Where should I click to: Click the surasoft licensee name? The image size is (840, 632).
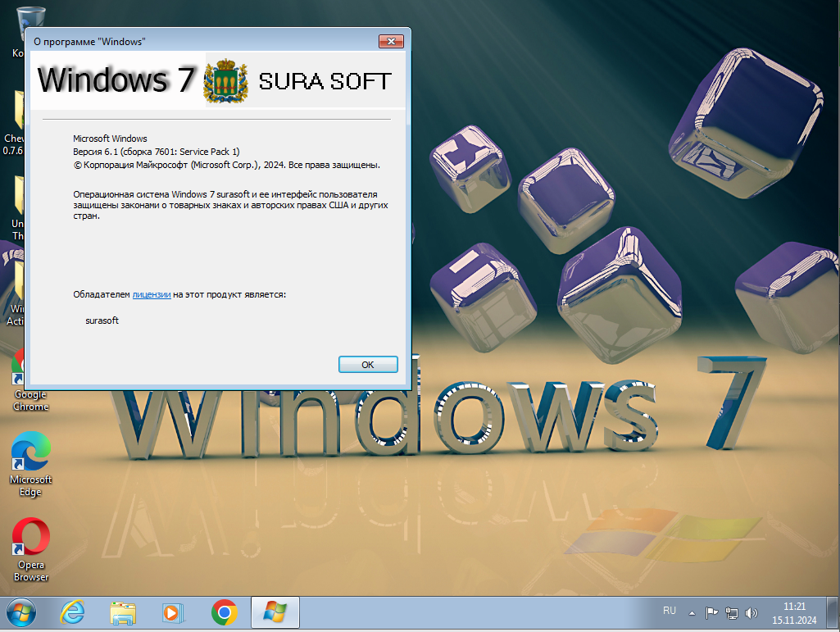(102, 321)
